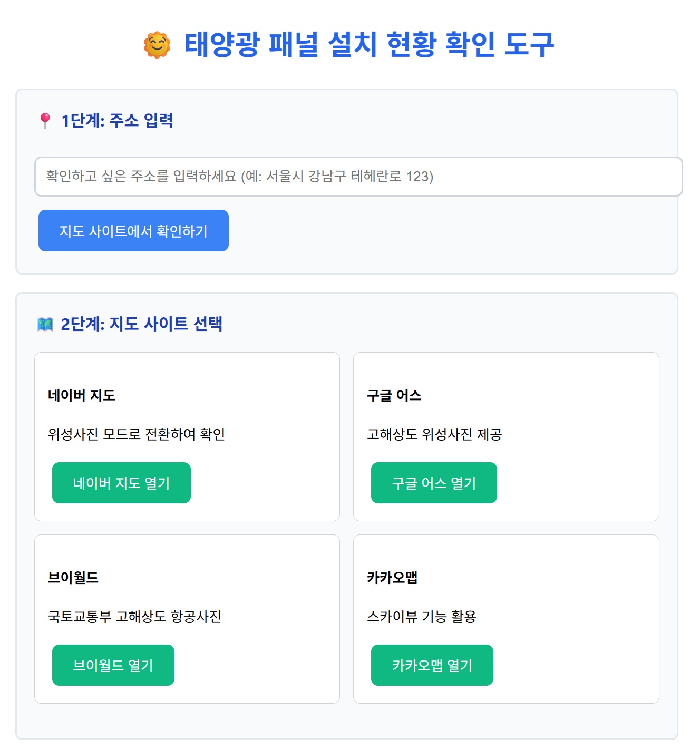This screenshot has height=749, width=700.
Task: Click the page title 태양광 패널 설치 현황 확인 도구
Action: pos(369,44)
